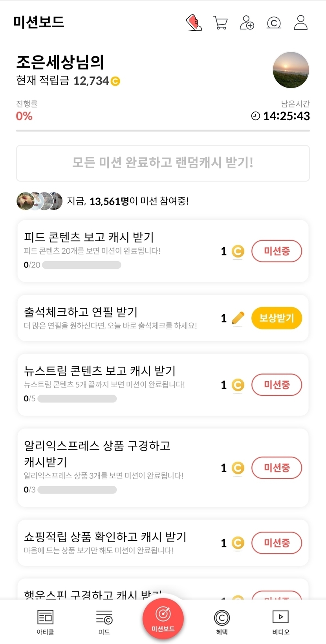Tap the sunset profile picture
Screen dimensions: 326x644
(x=291, y=70)
